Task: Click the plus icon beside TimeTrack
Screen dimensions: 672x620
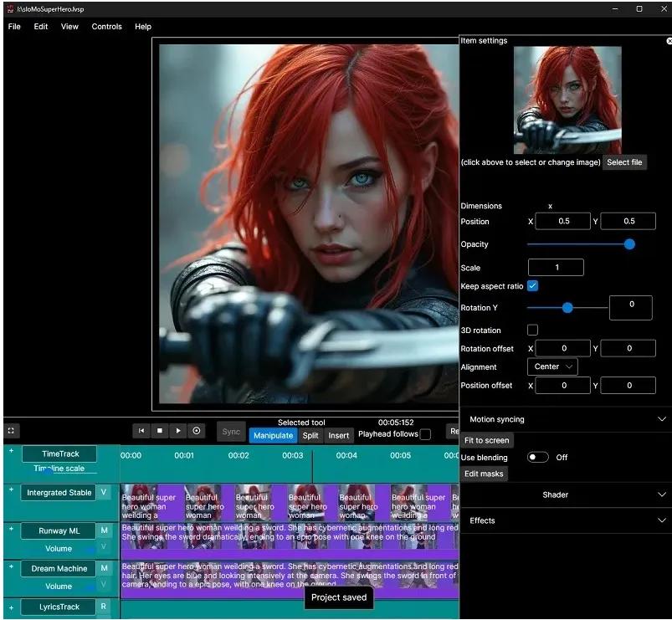Action: (12, 451)
